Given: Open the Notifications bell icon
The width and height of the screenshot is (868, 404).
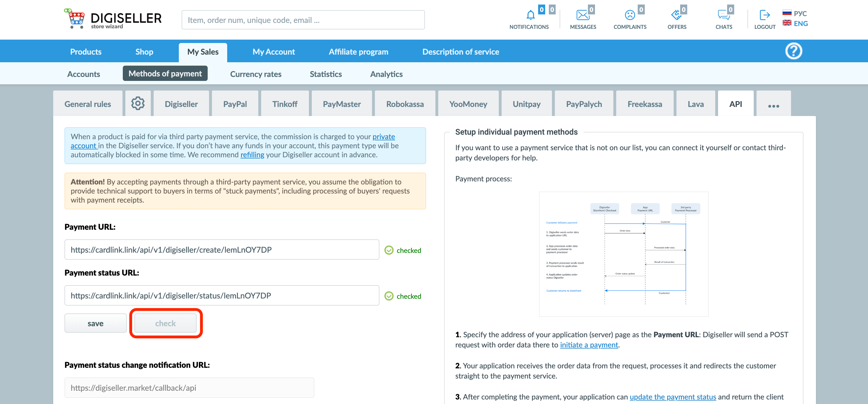Looking at the screenshot, I should point(530,15).
